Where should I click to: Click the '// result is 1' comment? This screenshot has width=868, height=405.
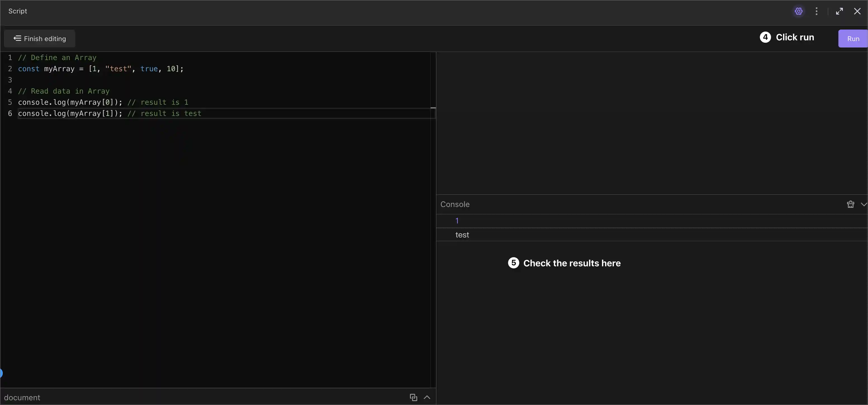point(158,102)
